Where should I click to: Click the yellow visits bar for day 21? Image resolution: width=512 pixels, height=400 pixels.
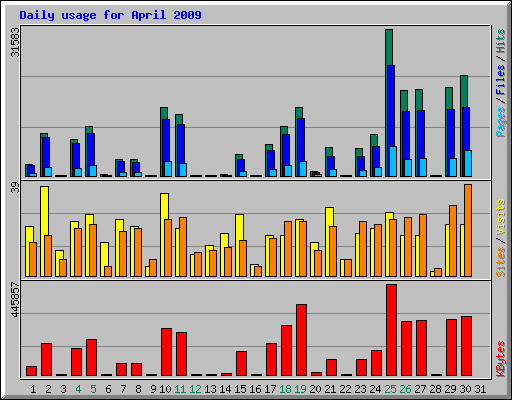point(329,217)
